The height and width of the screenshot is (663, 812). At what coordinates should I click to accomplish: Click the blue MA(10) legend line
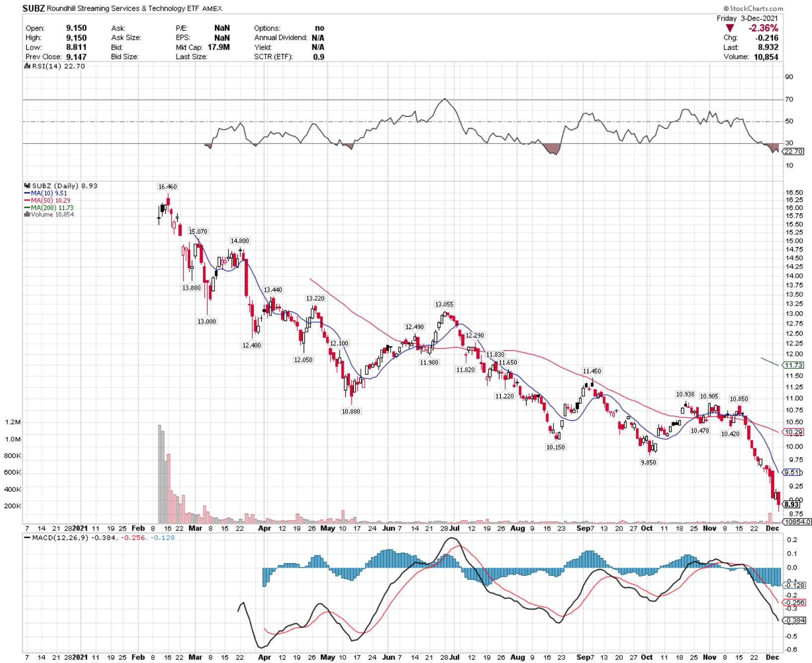(27, 193)
